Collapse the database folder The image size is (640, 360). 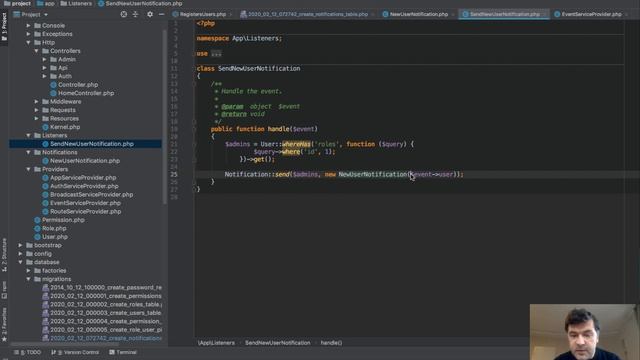20,262
